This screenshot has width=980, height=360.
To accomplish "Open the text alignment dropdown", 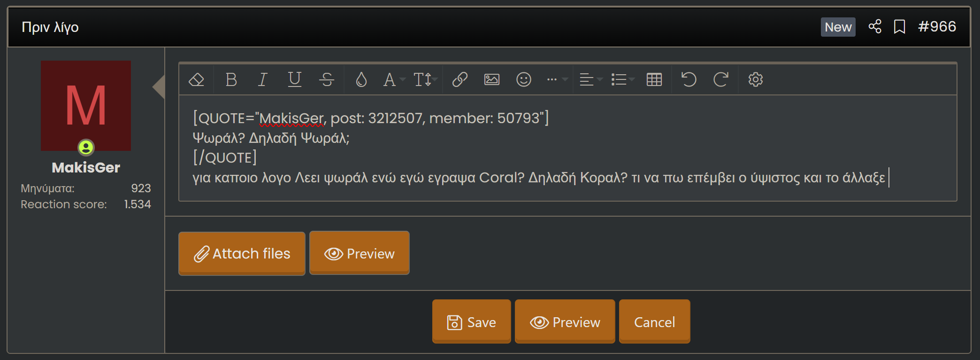I will (x=590, y=79).
